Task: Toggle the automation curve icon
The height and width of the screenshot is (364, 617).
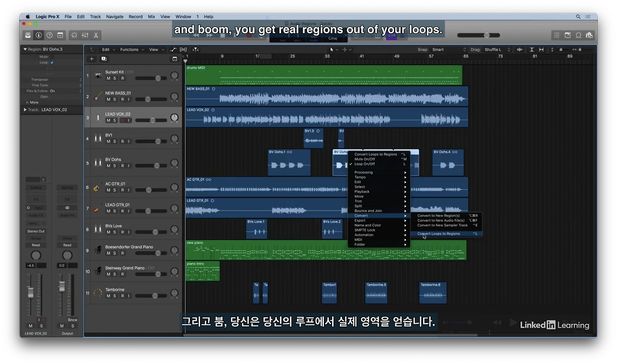Action: [x=174, y=50]
